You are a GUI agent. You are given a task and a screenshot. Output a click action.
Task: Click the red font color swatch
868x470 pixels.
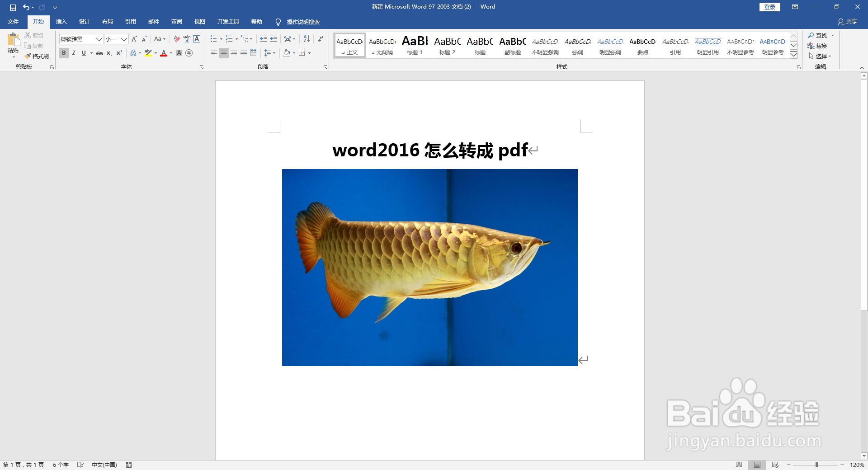coord(164,53)
